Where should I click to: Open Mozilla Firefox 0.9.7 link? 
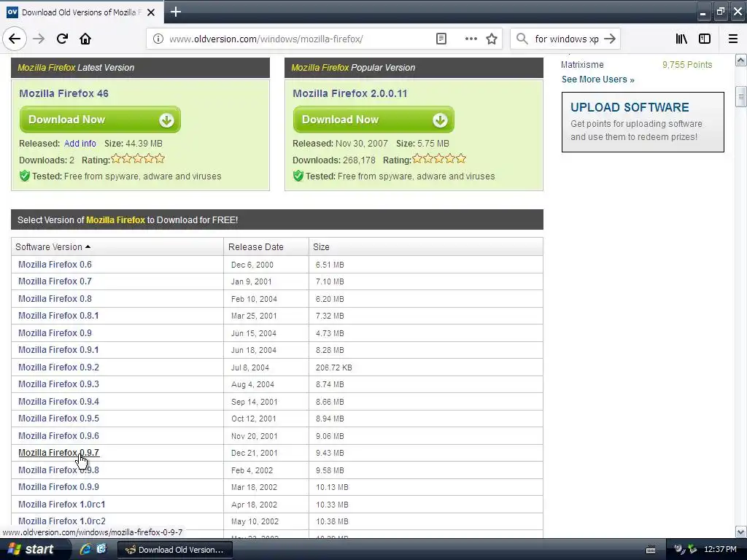click(58, 453)
